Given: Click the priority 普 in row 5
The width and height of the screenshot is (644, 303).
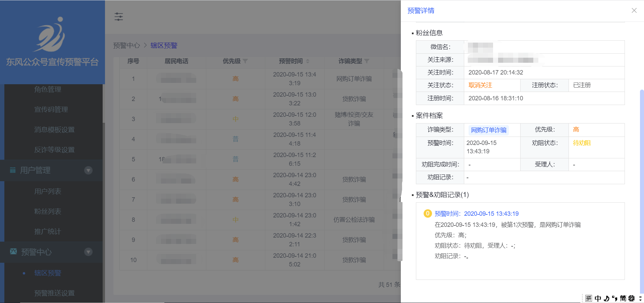Looking at the screenshot, I should coord(235,159).
